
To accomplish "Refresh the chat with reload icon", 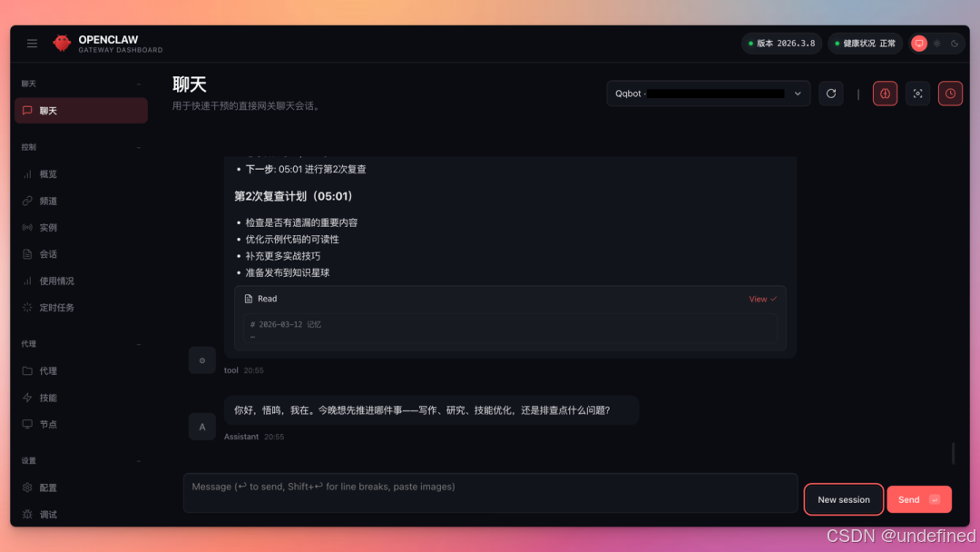I will coord(831,94).
